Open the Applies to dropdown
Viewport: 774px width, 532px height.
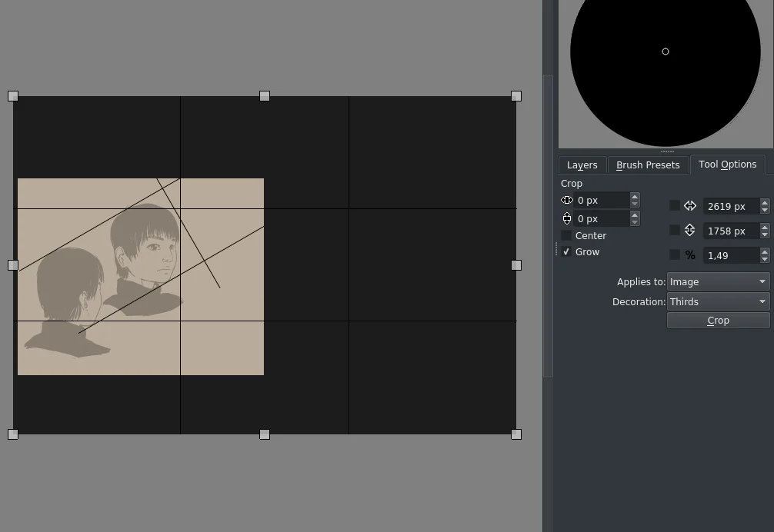tap(719, 282)
